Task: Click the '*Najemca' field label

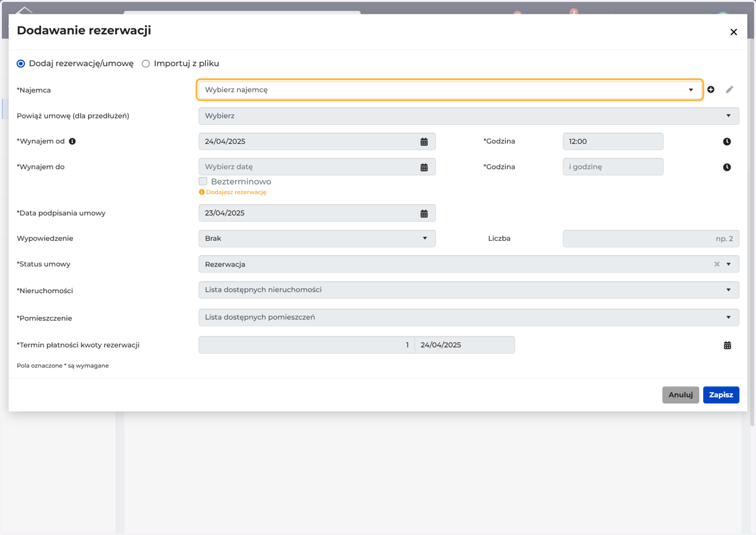Action: point(34,90)
